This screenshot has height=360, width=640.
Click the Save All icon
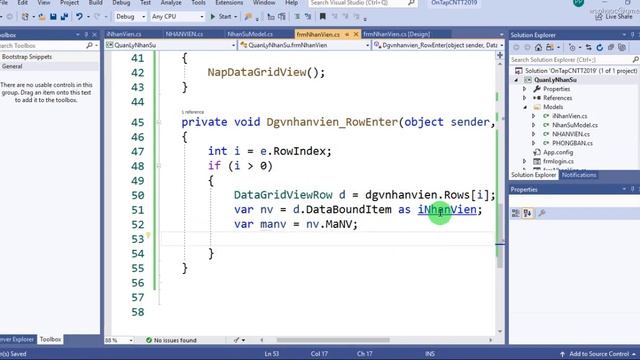click(x=64, y=17)
